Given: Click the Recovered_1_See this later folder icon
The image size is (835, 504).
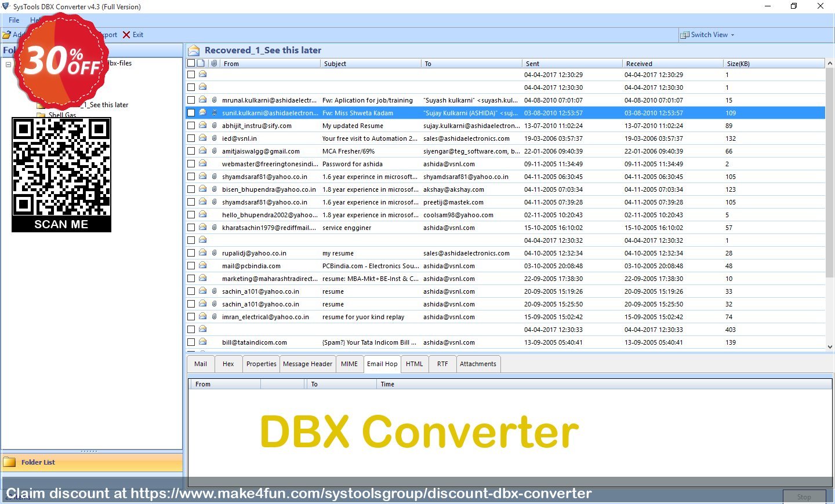Looking at the screenshot, I should pyautogui.click(x=194, y=50).
